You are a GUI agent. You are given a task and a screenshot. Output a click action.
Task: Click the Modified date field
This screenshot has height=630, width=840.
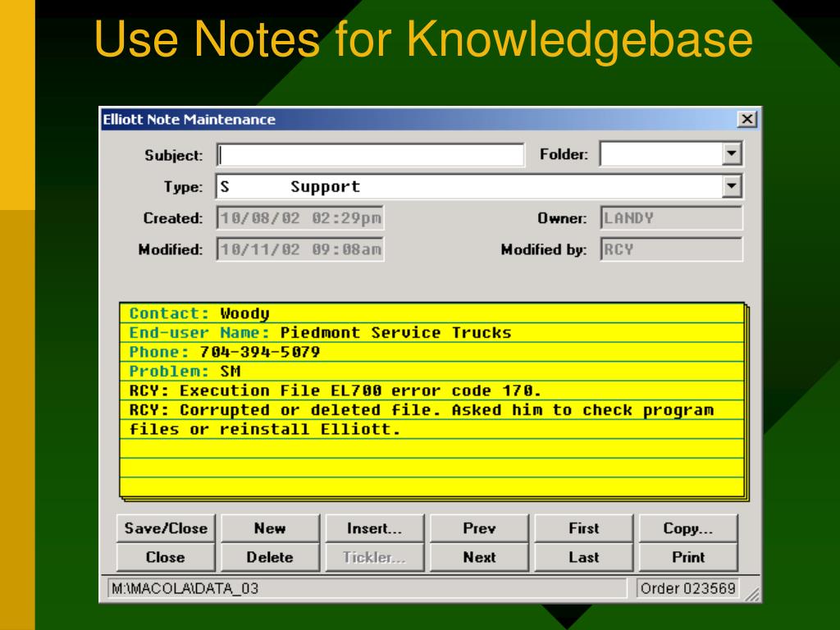(x=300, y=249)
